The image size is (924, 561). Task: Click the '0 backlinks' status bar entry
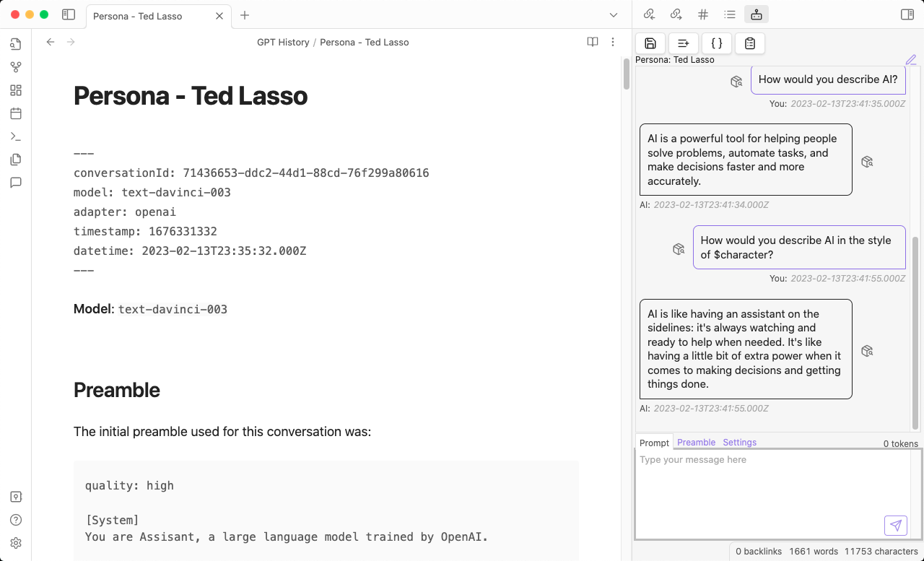coord(759,552)
